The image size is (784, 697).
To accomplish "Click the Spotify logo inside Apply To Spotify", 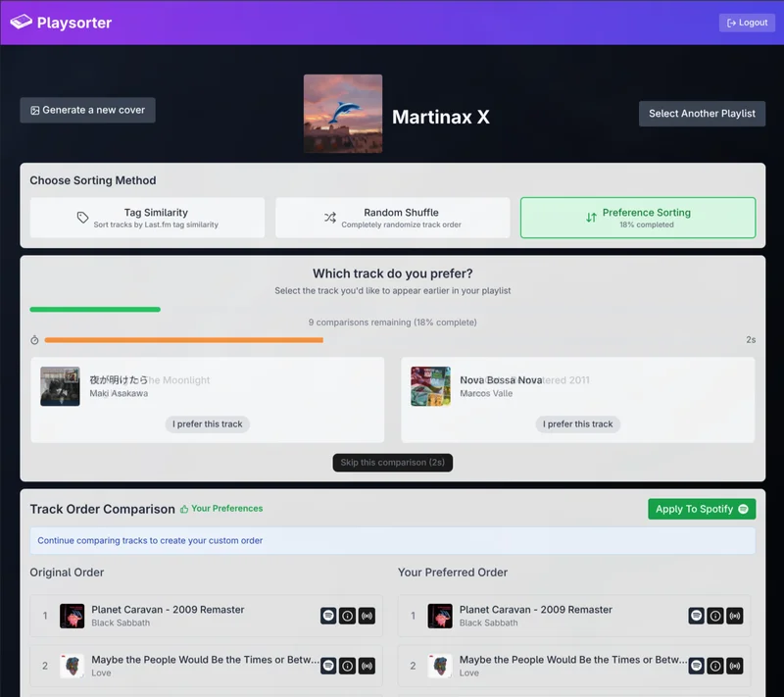I will (x=744, y=509).
